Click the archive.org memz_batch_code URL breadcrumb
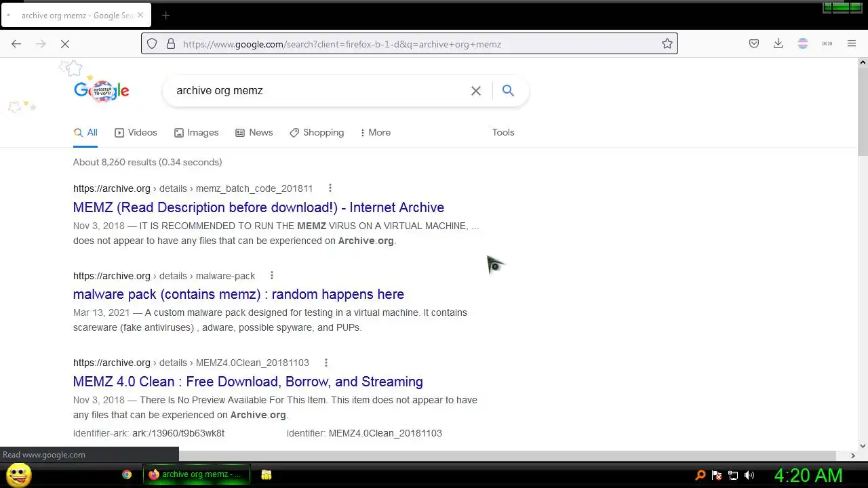This screenshot has height=488, width=868. coord(193,188)
